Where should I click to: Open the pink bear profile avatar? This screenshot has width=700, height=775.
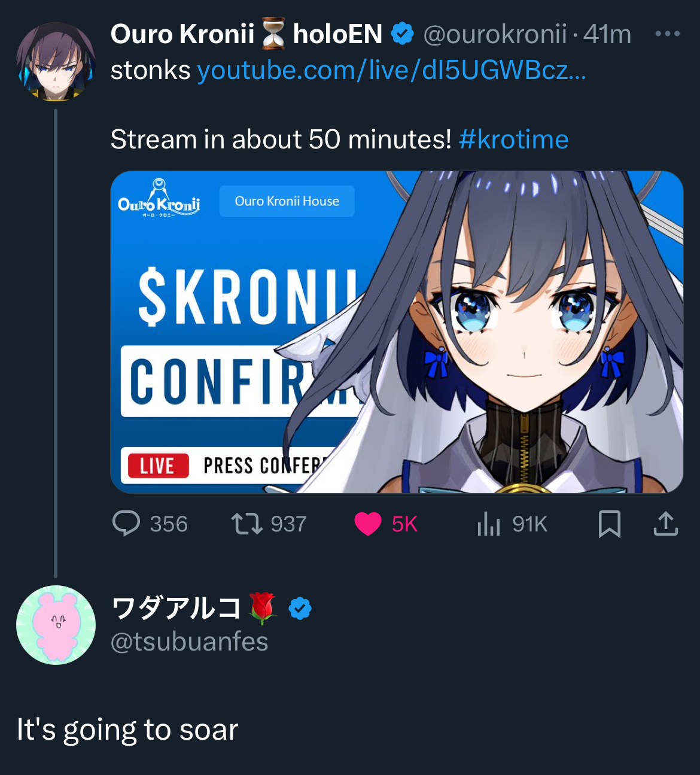pyautogui.click(x=56, y=625)
